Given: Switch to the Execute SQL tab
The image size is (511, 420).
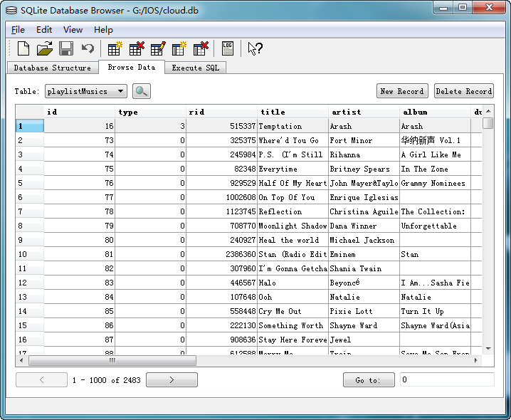Looking at the screenshot, I should coord(195,68).
